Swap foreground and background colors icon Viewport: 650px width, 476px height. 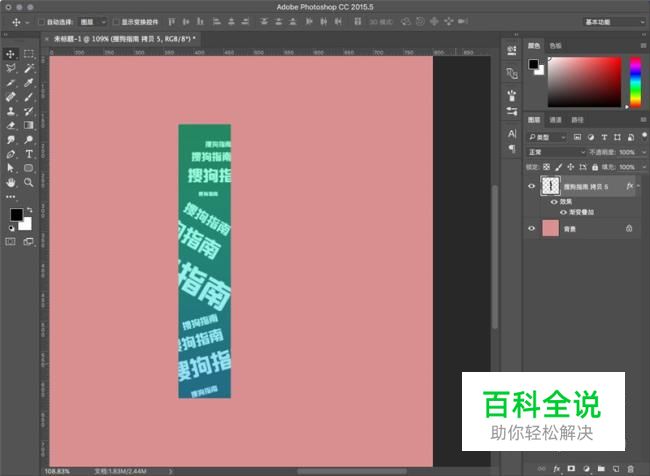coord(29,210)
